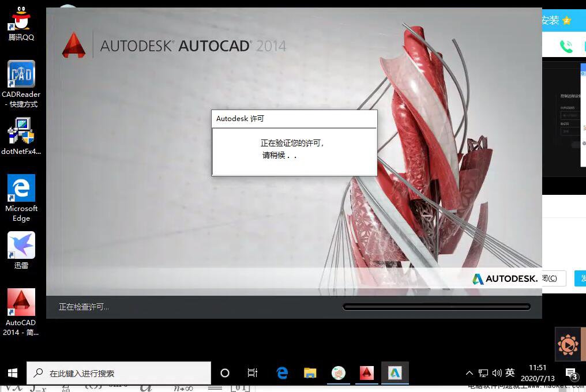Switch to the round cartoon-face app on taskbar
Screen dimensions: 586x392
point(338,373)
